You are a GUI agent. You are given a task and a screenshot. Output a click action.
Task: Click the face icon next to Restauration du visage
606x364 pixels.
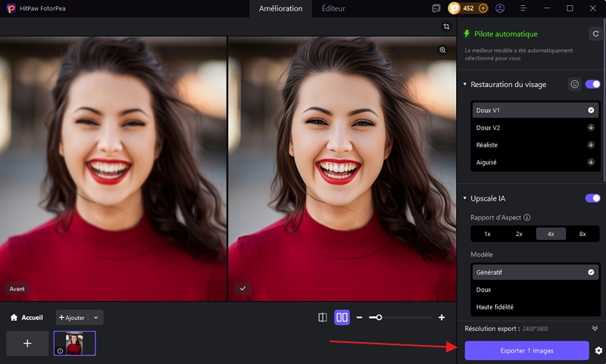pos(574,84)
